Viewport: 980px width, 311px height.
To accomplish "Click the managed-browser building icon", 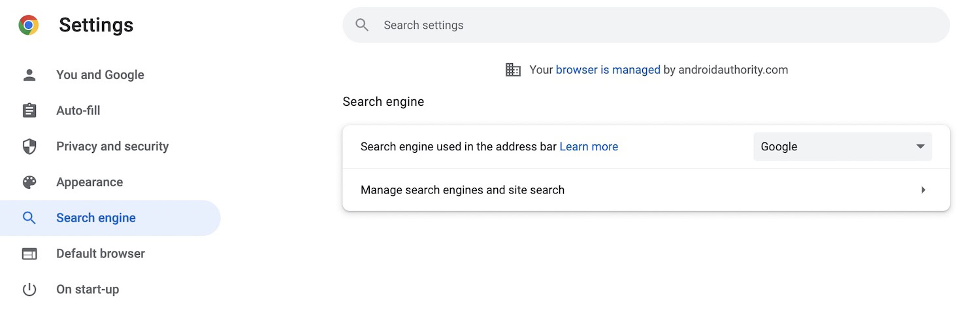I will click(513, 70).
